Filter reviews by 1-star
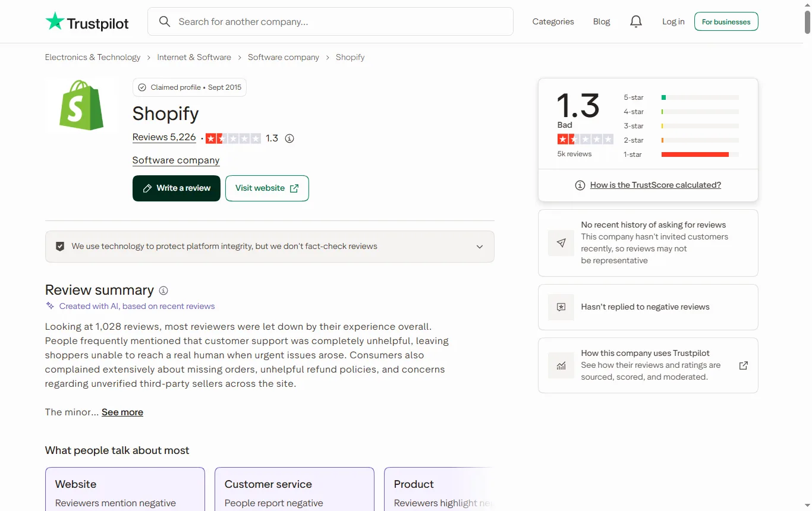 (x=681, y=154)
